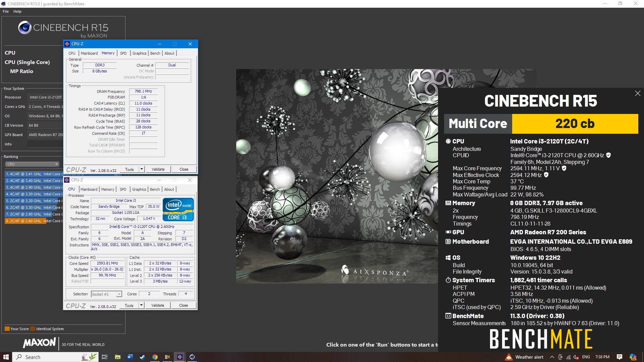The width and height of the screenshot is (644, 362).
Task: Select ranking row 2. 4C/4T @ 3.40 GHz
Action: [x=34, y=181]
